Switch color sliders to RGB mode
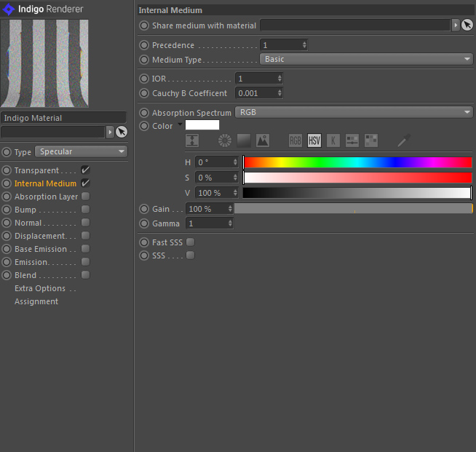476x452 pixels. tap(295, 140)
